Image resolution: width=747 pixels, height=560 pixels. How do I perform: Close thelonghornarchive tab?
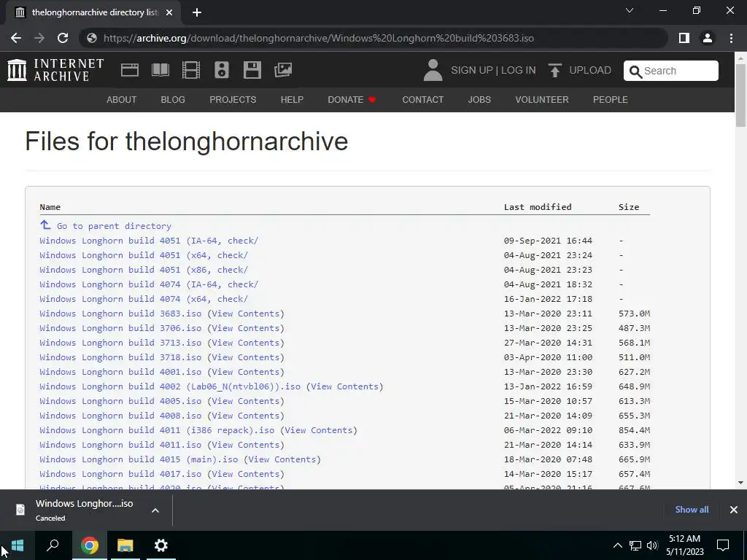click(x=169, y=12)
